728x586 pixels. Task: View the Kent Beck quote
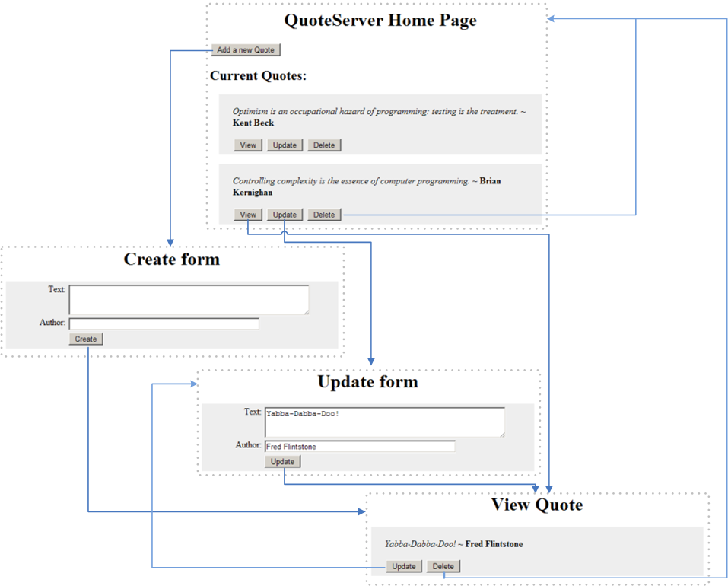coord(248,145)
